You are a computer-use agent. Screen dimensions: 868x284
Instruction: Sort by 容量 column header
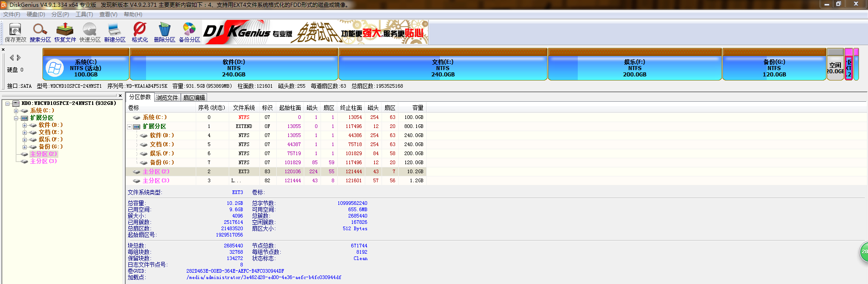(413, 108)
